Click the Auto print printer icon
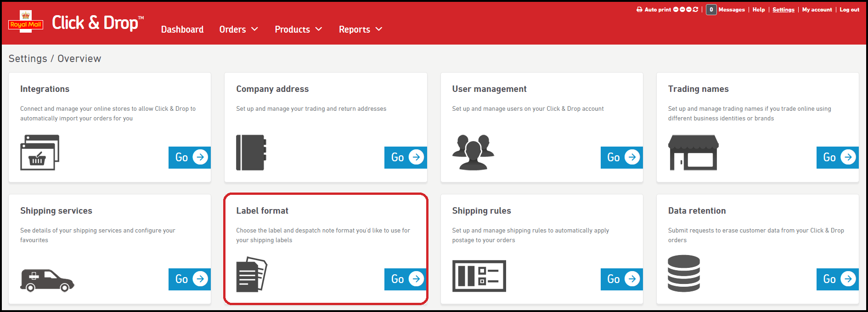Image resolution: width=868 pixels, height=312 pixels. point(639,10)
